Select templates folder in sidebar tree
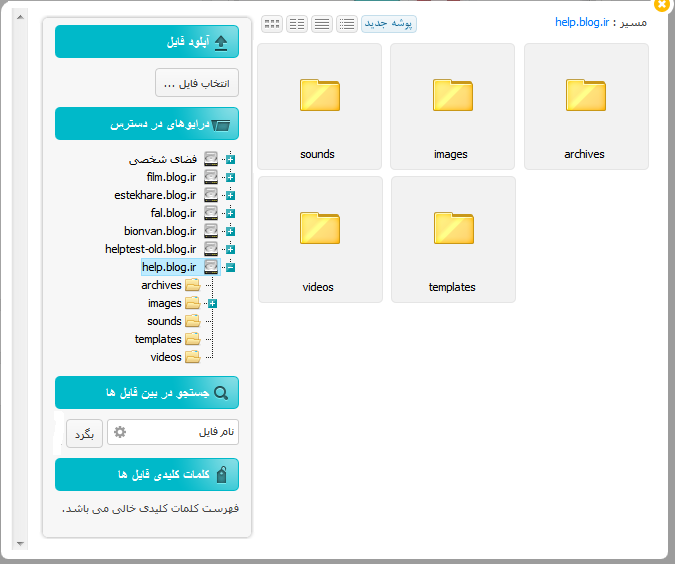This screenshot has height=564, width=675. point(158,339)
